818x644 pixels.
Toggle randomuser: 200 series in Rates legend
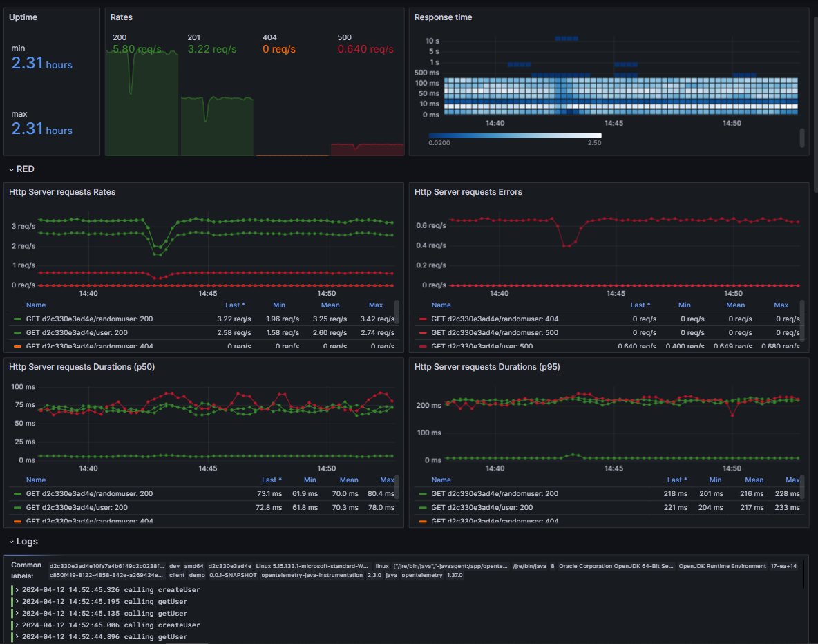tap(89, 319)
